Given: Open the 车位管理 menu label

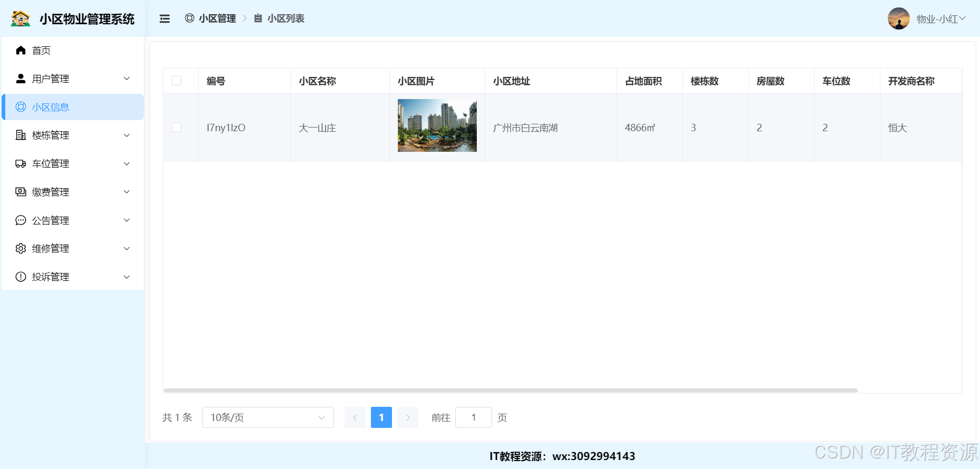Looking at the screenshot, I should 51,163.
